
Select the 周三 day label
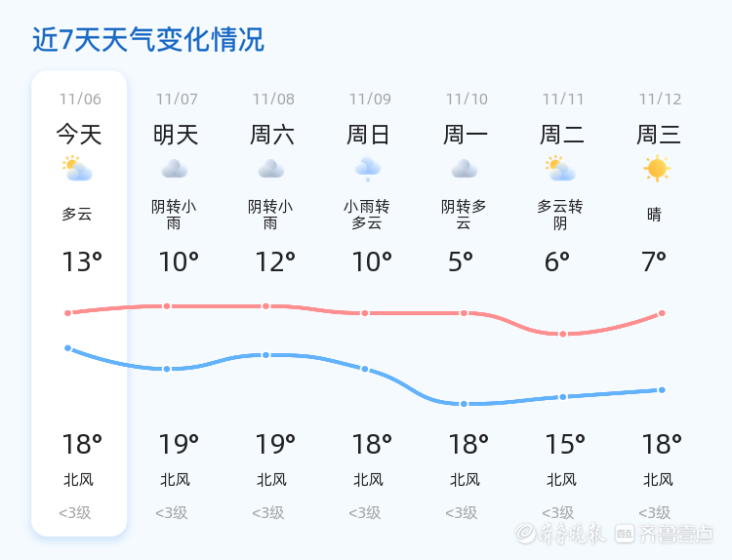pos(659,135)
